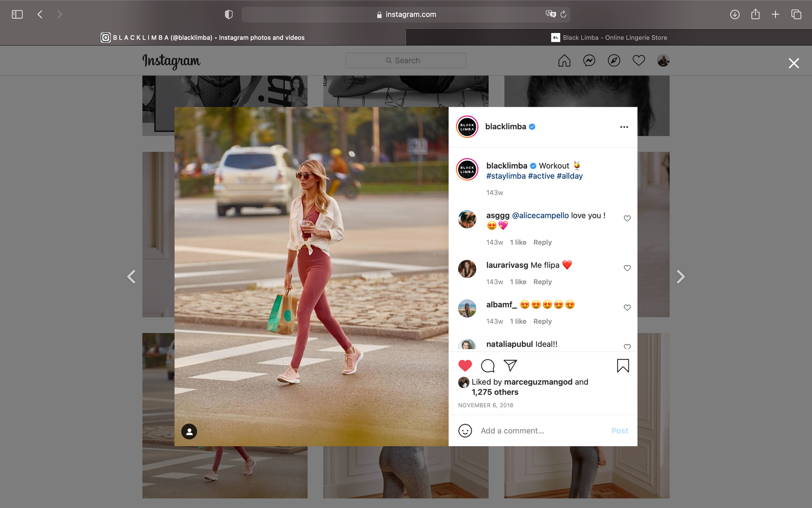Open the post options three-dot menu

(x=624, y=127)
